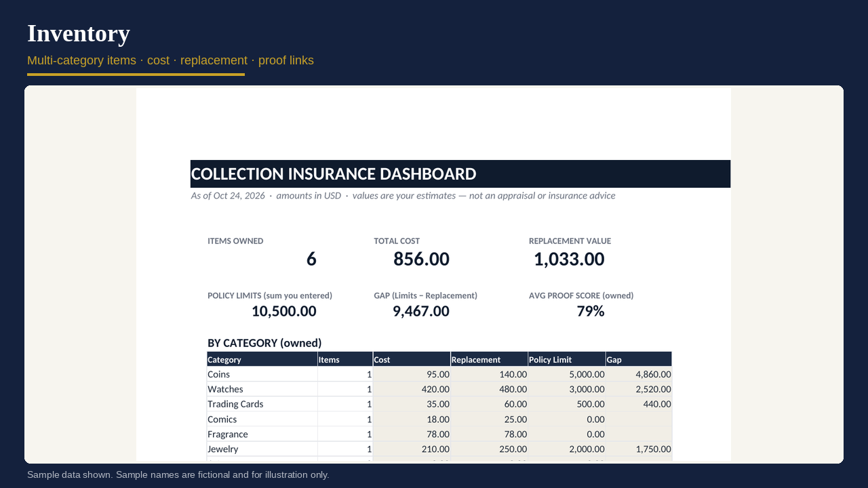Click the "ITEMS OWNED" label

235,241
